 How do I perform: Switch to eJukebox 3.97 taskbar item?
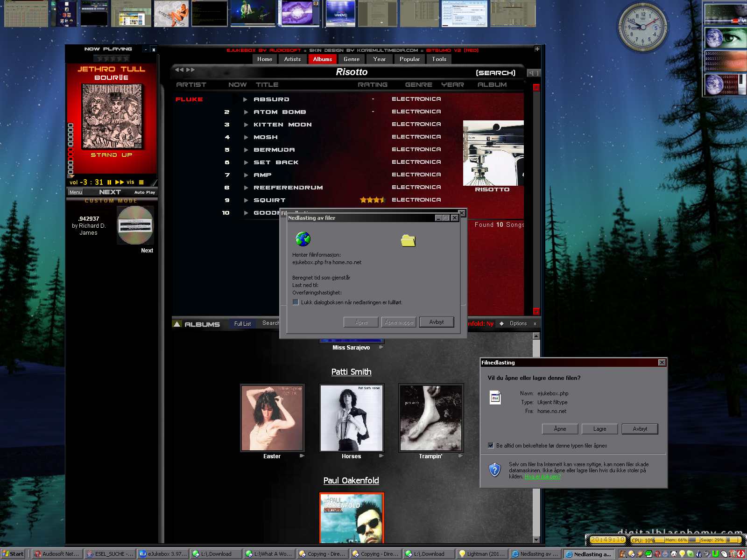click(163, 554)
